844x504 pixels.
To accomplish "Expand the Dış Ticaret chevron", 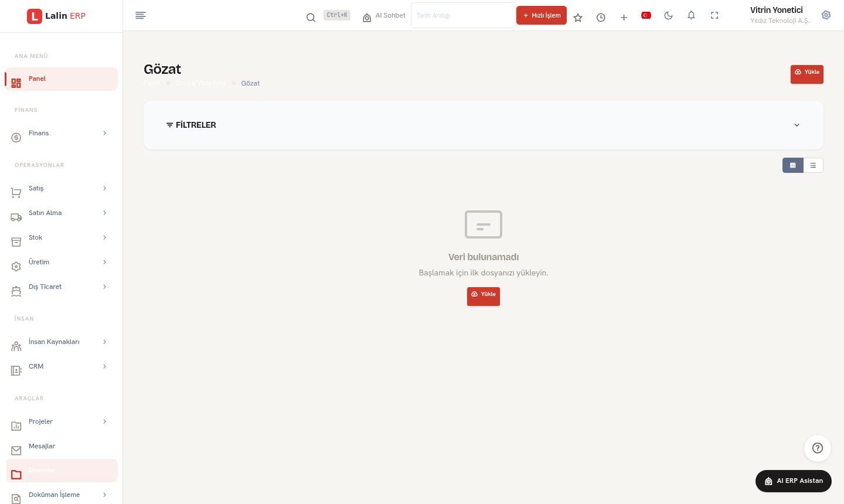I will (105, 287).
